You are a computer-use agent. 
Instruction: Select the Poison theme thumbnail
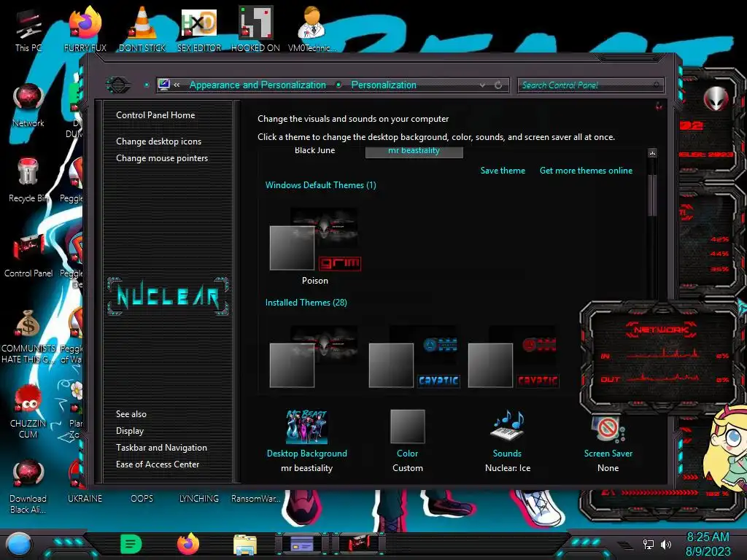tap(315, 246)
